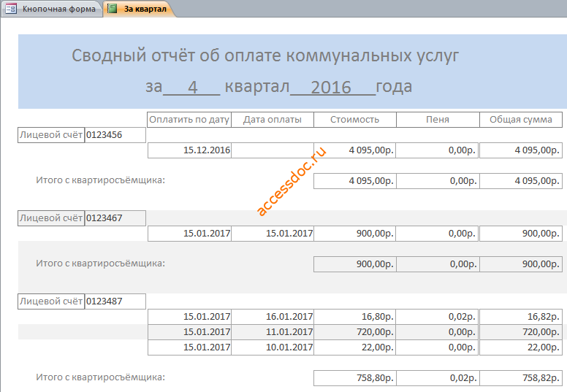Click total sum 900,00р. in second Итого row
The height and width of the screenshot is (392, 567).
(521, 264)
